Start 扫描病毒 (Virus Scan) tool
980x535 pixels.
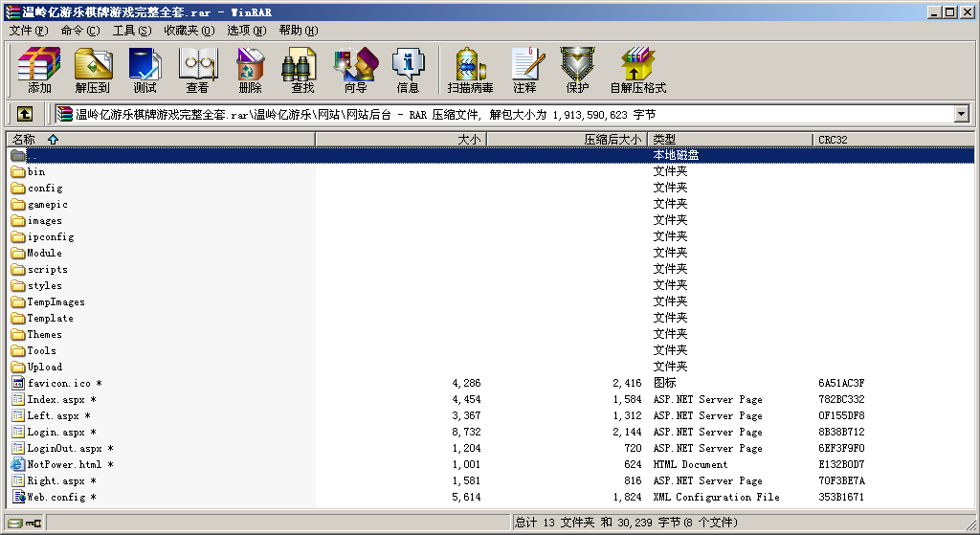point(470,71)
